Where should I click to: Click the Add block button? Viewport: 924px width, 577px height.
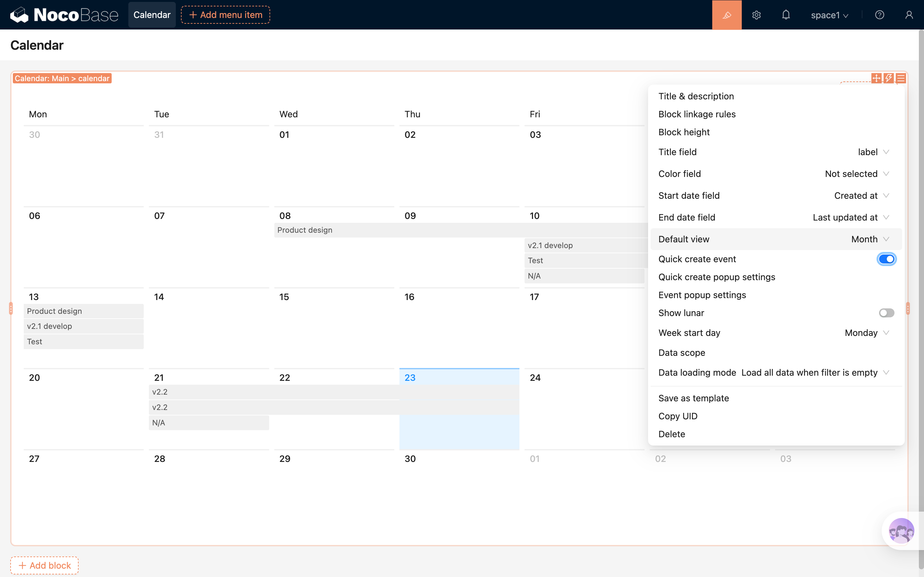point(45,565)
